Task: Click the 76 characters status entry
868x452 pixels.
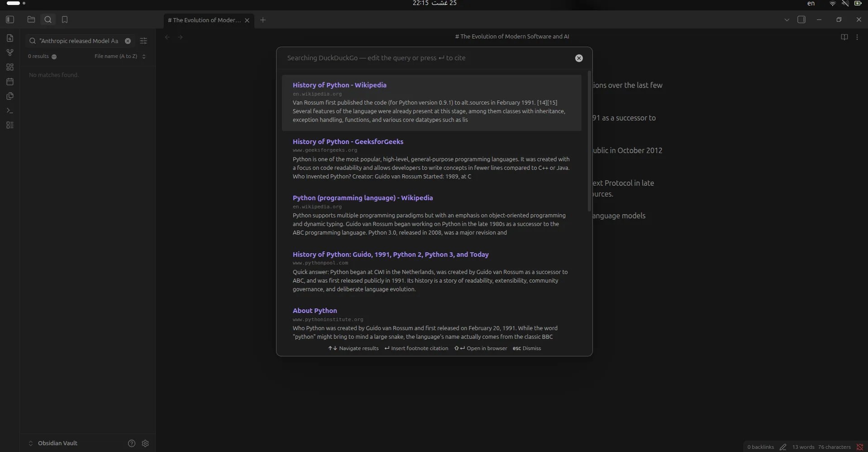Action: (x=835, y=447)
